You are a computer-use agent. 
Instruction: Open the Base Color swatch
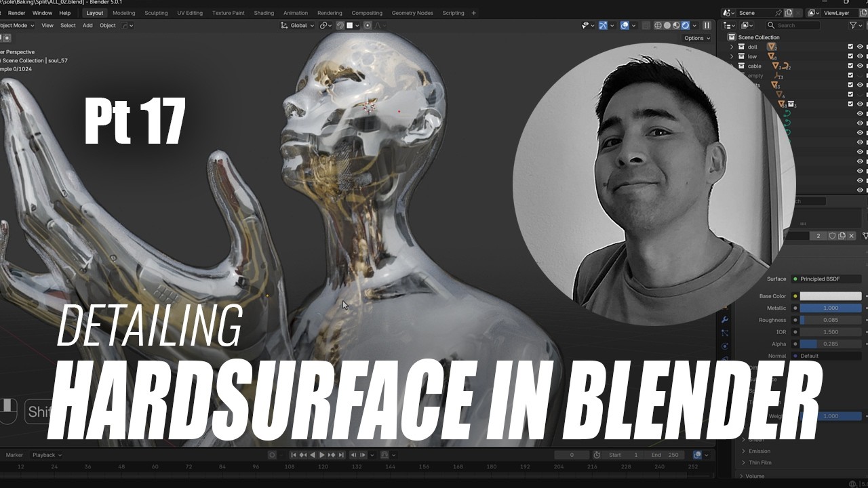[x=831, y=296]
